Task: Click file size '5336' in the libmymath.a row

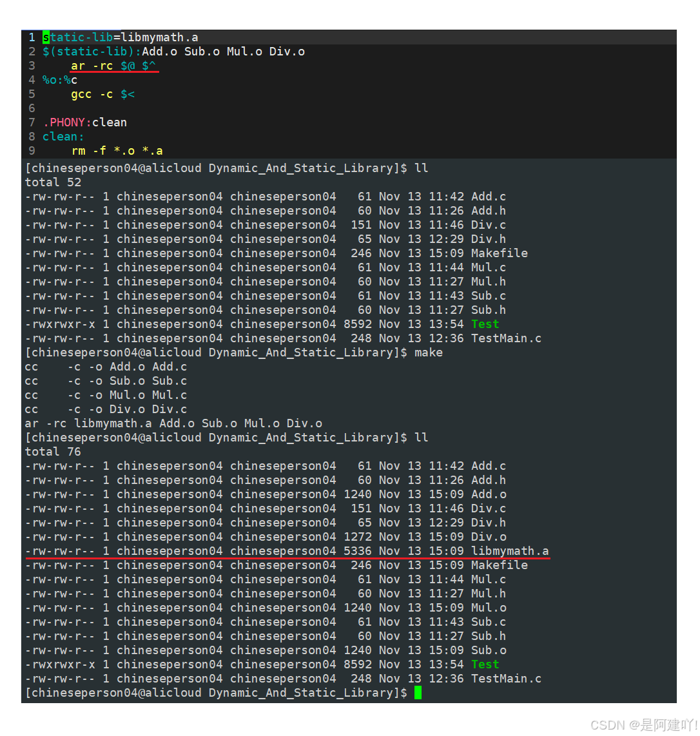Action: tap(358, 551)
